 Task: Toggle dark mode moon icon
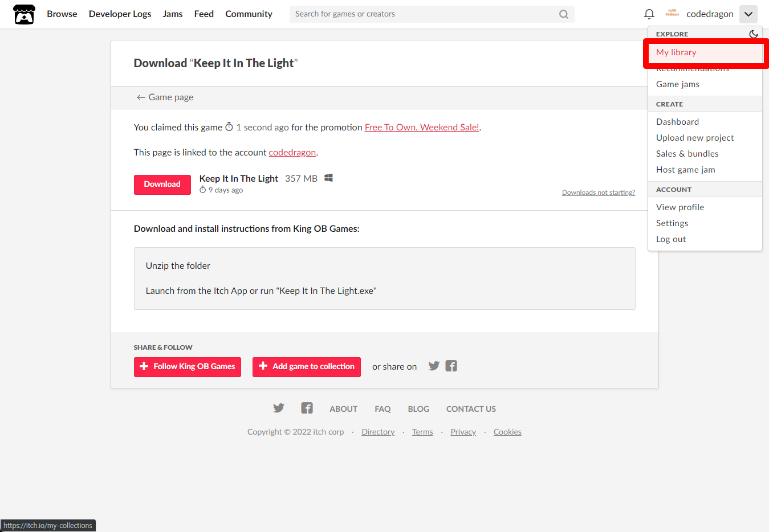coord(753,34)
